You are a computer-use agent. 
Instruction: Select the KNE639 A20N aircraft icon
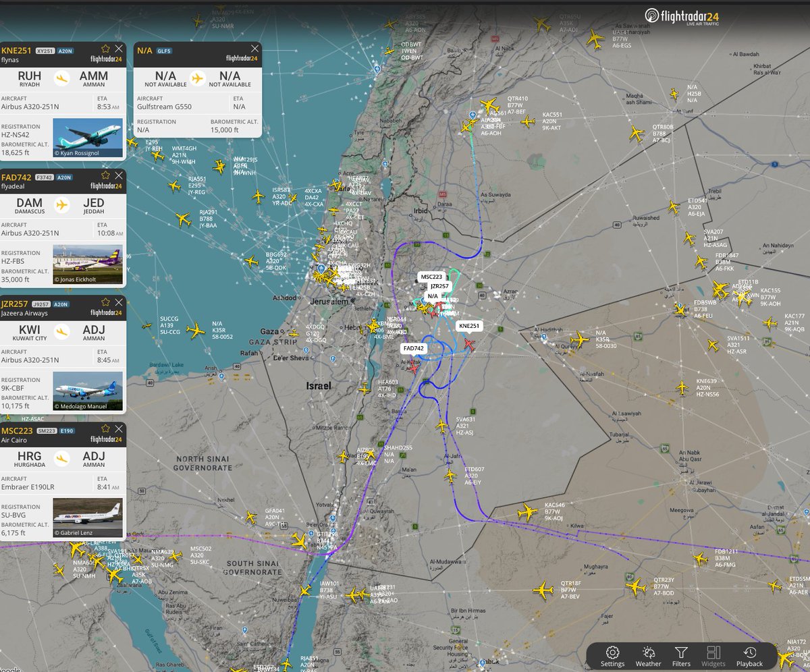point(684,388)
